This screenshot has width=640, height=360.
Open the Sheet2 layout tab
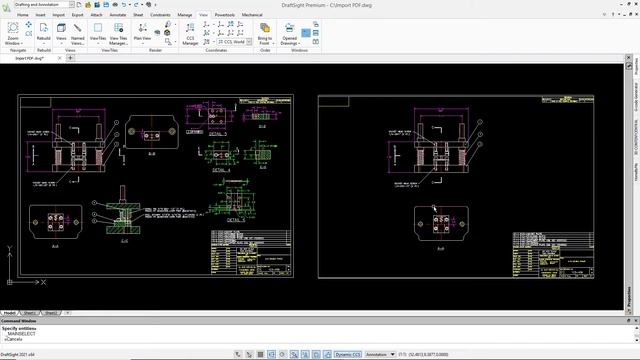tap(51, 313)
